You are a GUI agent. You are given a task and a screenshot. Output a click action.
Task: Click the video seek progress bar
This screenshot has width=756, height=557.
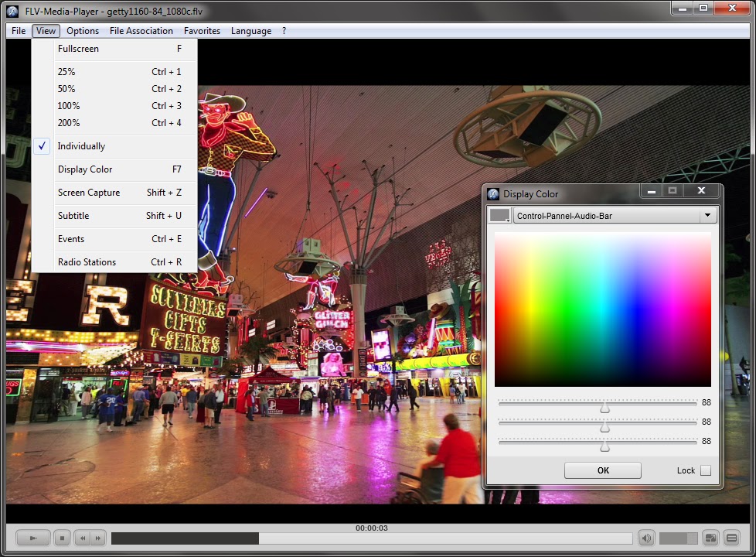point(371,538)
